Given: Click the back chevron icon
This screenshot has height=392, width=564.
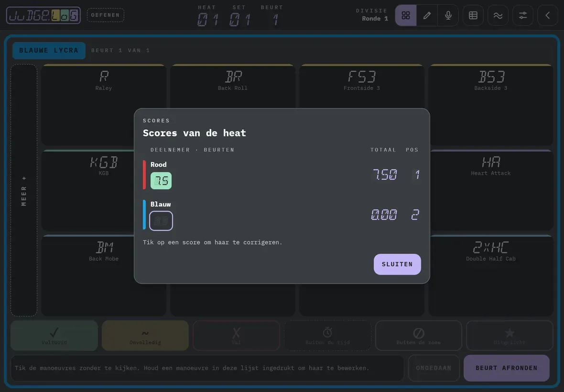Looking at the screenshot, I should tap(547, 15).
